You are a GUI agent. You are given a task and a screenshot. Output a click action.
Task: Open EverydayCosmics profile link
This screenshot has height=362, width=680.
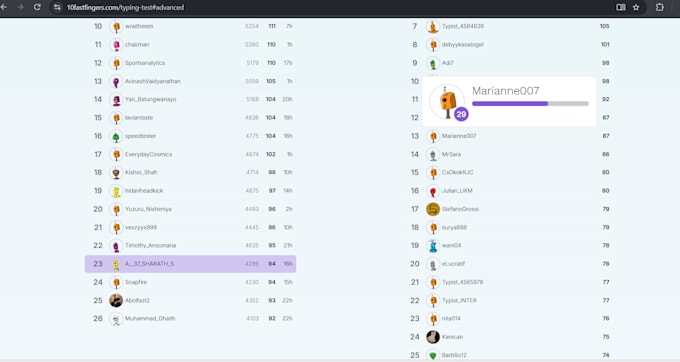click(x=148, y=154)
